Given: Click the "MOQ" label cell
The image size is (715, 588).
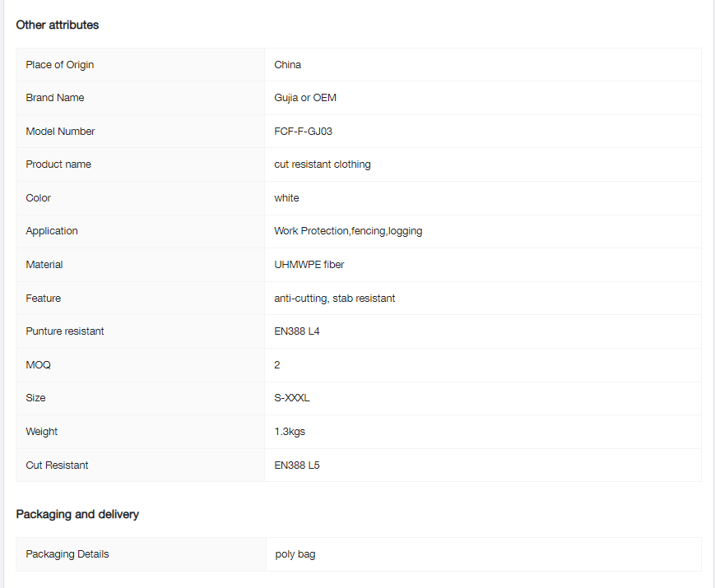Looking at the screenshot, I should 39,365.
